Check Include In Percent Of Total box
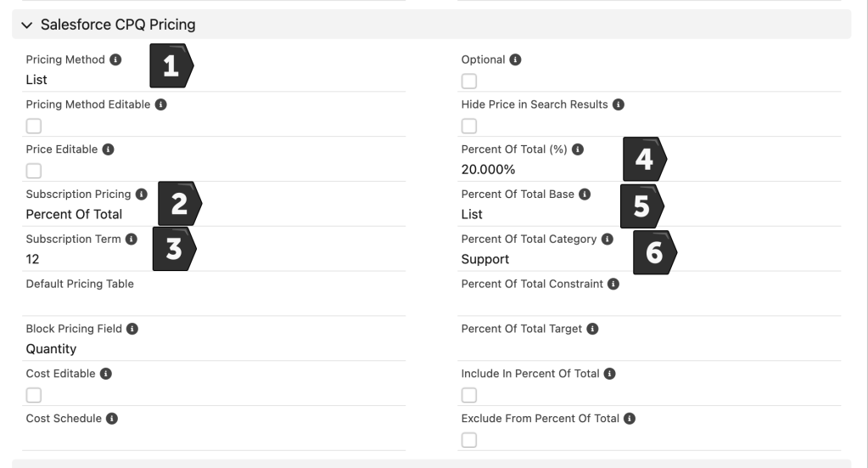Viewport: 868px width, 468px height. [469, 395]
